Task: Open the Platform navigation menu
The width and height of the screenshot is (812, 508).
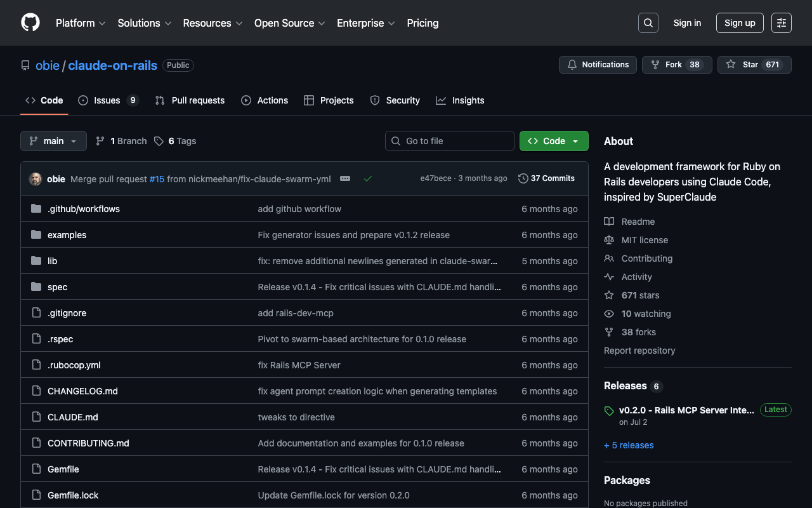Action: 81,23
